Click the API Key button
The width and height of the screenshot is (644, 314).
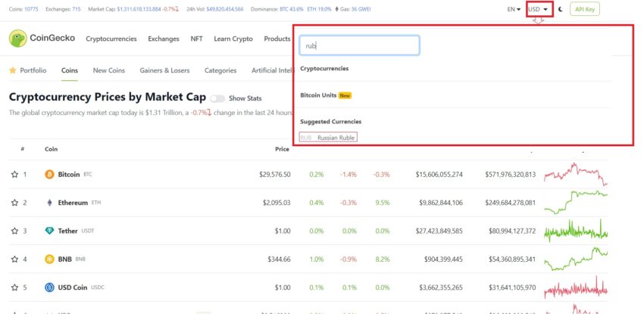click(585, 9)
